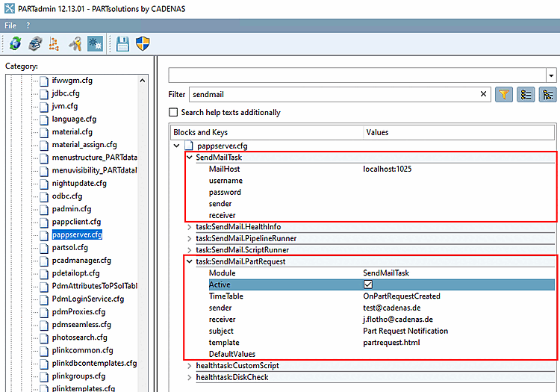The height and width of the screenshot is (392, 560).
Task: Select nightupdate.cfg in the category tree
Action: (x=79, y=183)
